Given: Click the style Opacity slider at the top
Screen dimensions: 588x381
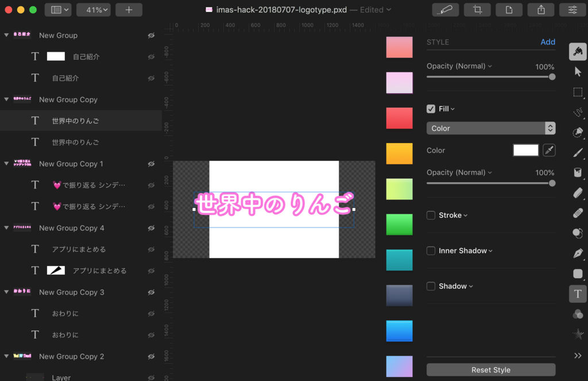Looking at the screenshot, I should click(491, 77).
